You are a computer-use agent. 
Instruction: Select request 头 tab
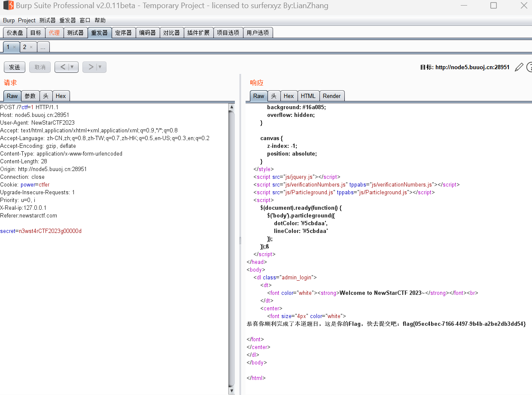pyautogui.click(x=46, y=96)
